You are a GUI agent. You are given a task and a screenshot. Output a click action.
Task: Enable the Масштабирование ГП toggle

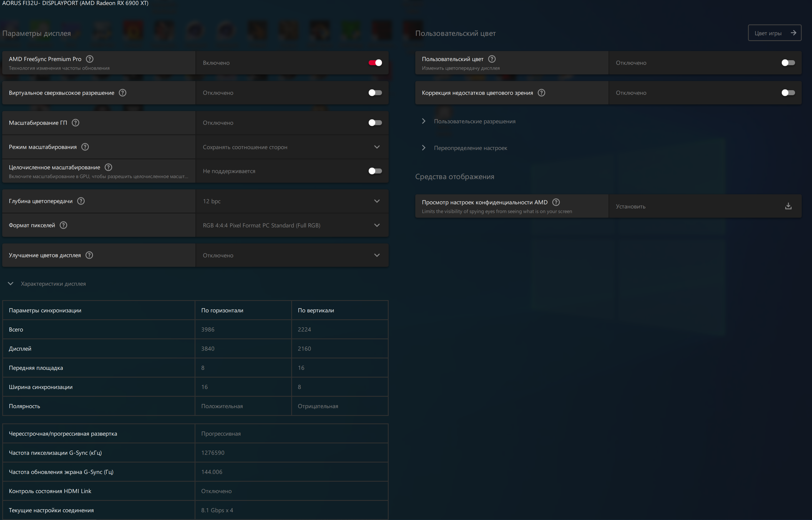pos(375,122)
